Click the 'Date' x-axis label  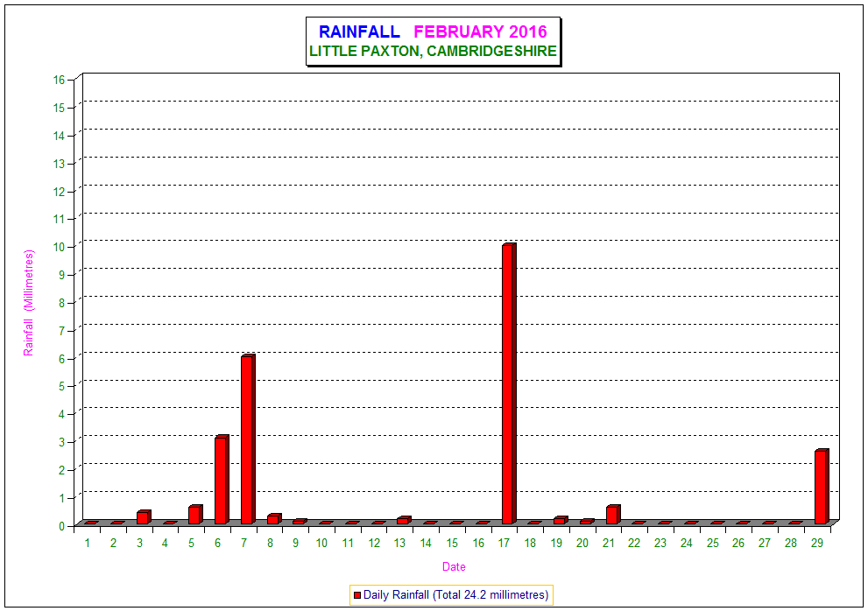pos(454,566)
